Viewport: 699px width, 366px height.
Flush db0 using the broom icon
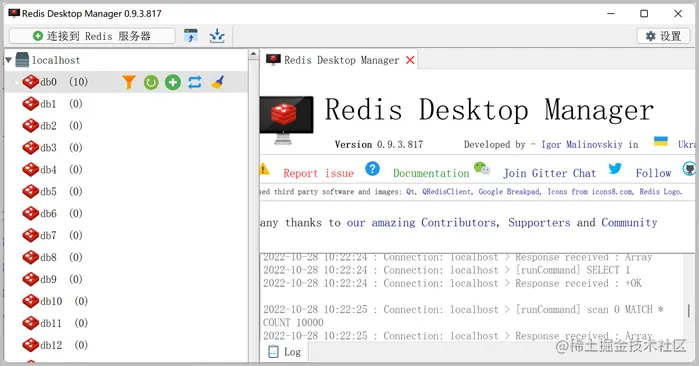coord(217,82)
